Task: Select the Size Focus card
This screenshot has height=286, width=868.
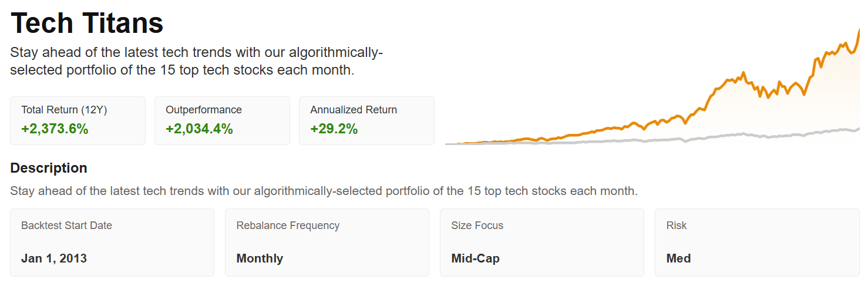Action: point(542,243)
